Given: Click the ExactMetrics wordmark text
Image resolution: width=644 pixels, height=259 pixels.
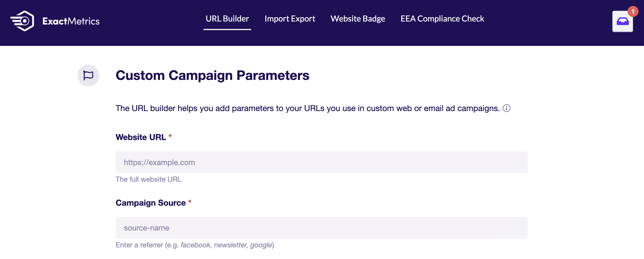Looking at the screenshot, I should (71, 21).
